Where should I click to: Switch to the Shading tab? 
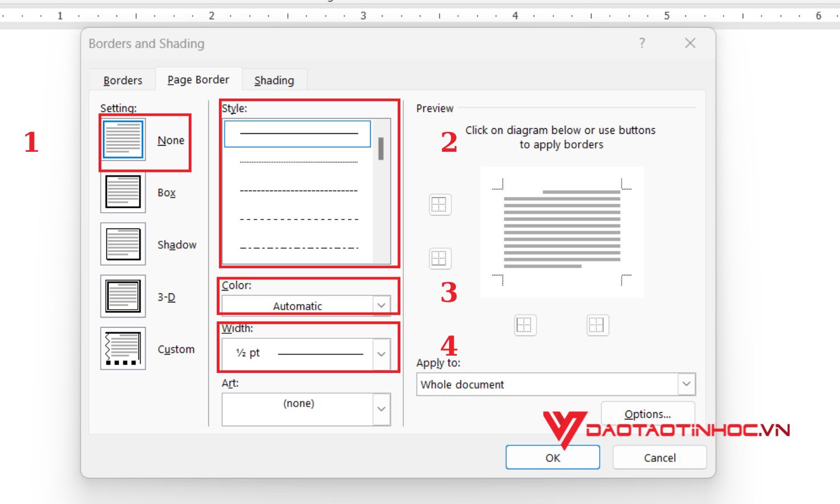(x=274, y=80)
